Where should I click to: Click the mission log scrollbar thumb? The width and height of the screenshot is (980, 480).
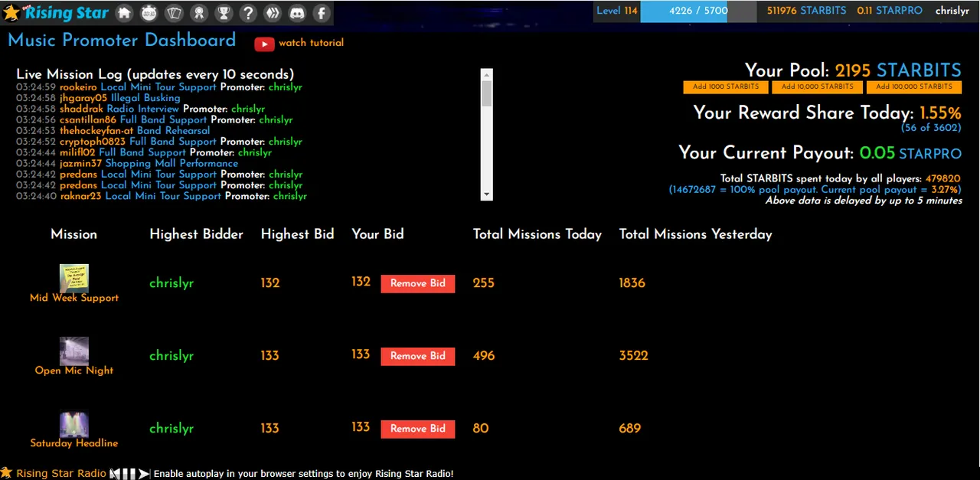coord(486,93)
